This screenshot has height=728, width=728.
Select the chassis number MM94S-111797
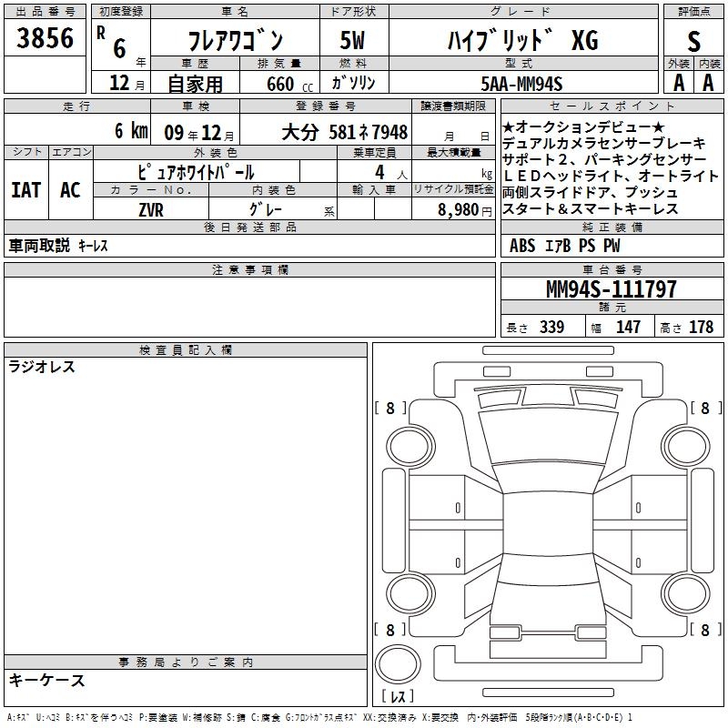coord(611,289)
